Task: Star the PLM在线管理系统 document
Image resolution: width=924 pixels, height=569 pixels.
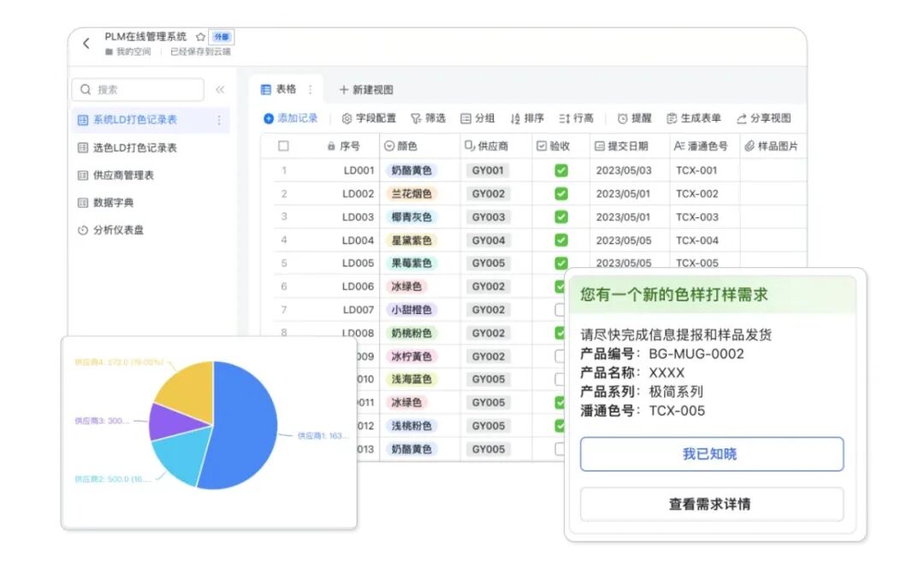Action: coord(198,37)
